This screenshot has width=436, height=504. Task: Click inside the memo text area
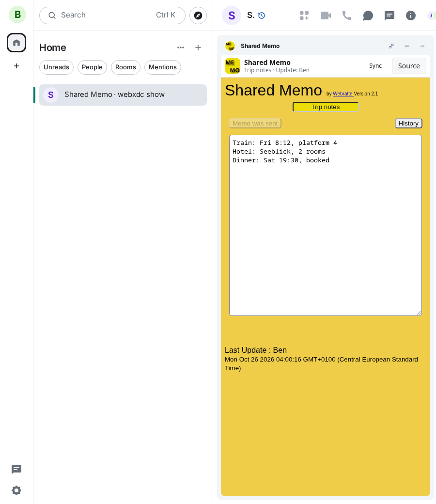coord(326,225)
